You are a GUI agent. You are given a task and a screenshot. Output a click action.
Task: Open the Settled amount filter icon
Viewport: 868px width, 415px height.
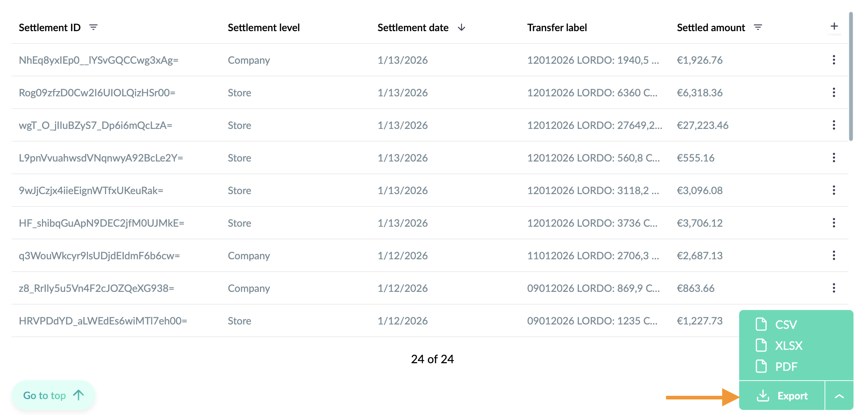pos(758,28)
